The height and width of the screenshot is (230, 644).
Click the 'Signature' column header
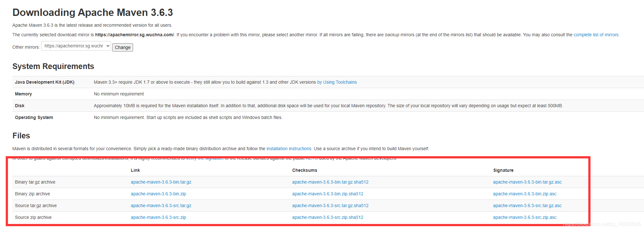503,170
